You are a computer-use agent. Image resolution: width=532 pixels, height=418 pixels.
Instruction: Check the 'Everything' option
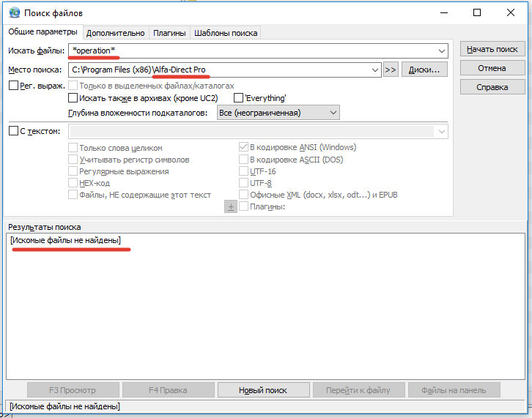pyautogui.click(x=238, y=98)
